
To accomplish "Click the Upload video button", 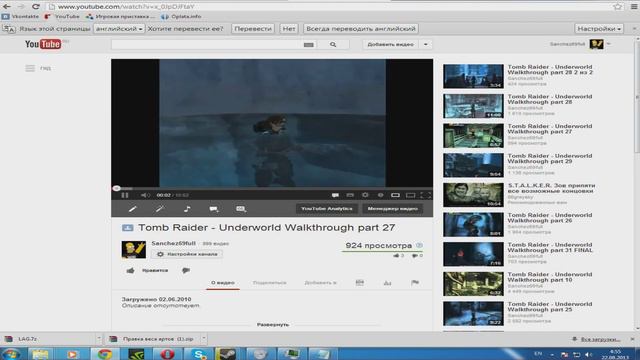I will click(x=391, y=44).
